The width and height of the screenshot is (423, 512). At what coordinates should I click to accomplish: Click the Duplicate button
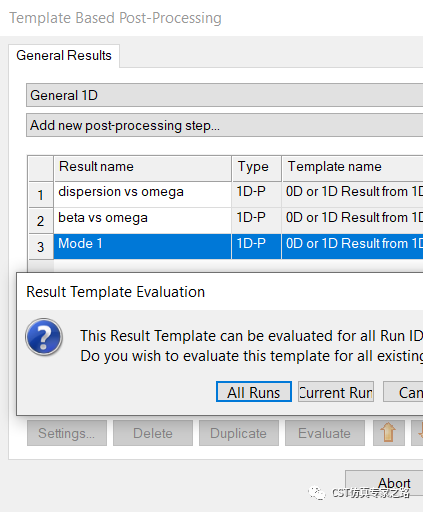(239, 433)
